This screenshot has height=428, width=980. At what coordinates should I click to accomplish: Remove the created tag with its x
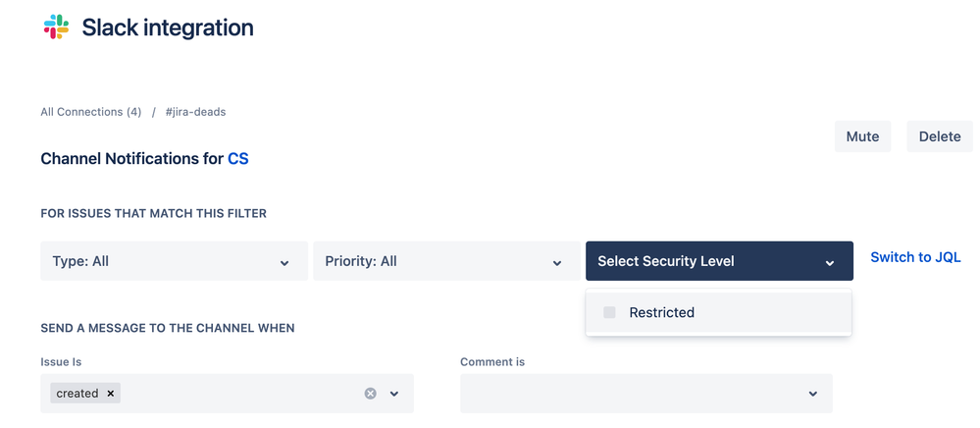pos(111,394)
